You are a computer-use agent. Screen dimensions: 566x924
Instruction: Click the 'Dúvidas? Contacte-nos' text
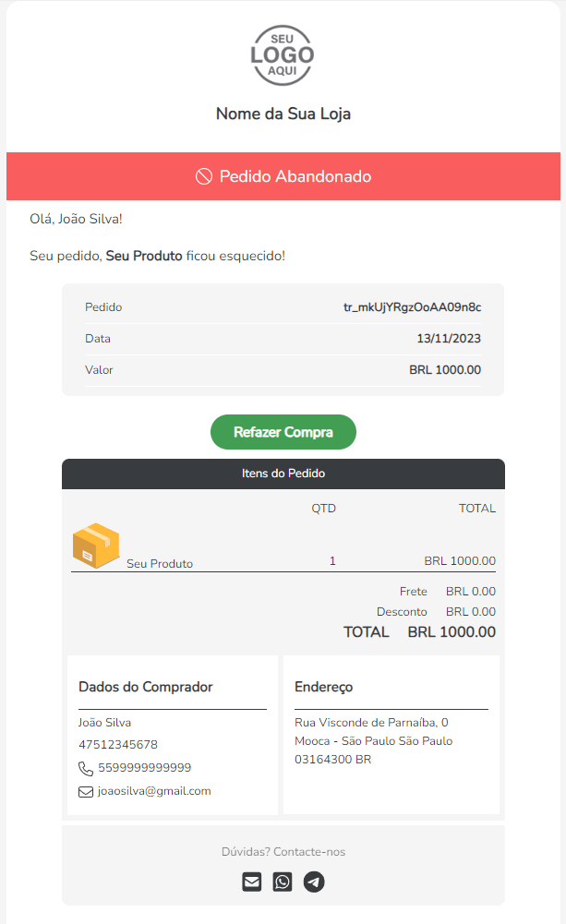[283, 852]
